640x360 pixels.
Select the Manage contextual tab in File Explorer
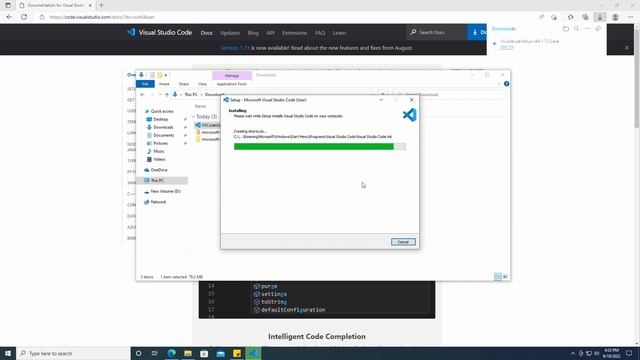point(232,76)
